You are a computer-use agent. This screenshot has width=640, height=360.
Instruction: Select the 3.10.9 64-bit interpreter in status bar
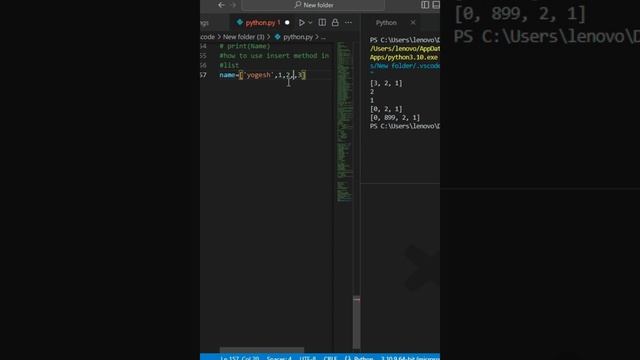(x=410, y=358)
